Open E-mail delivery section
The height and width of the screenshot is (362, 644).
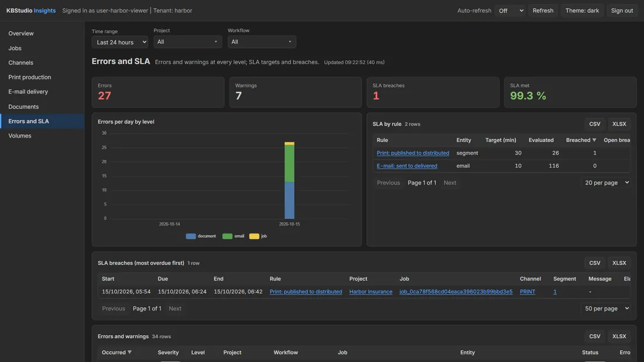(28, 92)
